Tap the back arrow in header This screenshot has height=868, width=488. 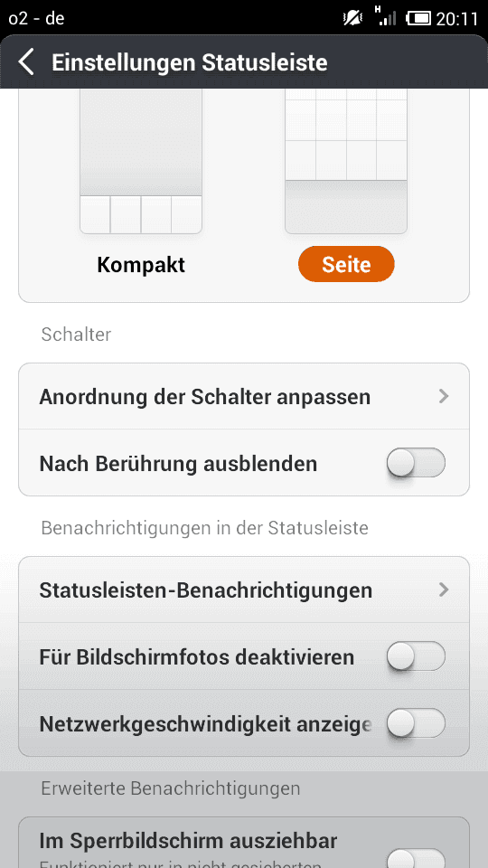pos(26,62)
